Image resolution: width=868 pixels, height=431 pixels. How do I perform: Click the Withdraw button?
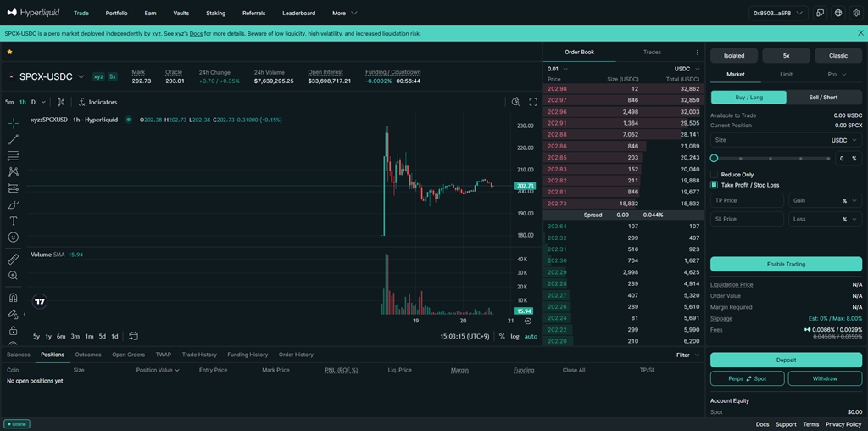point(825,379)
